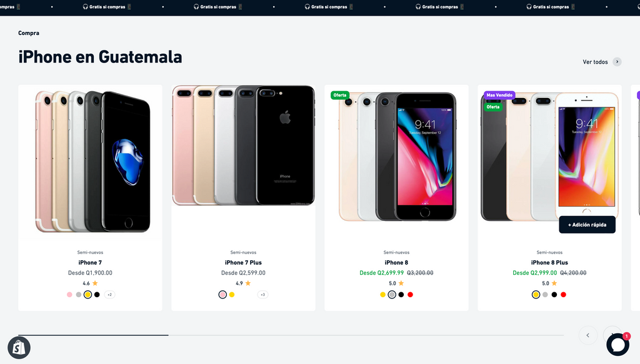Open the Ver todos link
This screenshot has width=640, height=364.
(x=595, y=62)
